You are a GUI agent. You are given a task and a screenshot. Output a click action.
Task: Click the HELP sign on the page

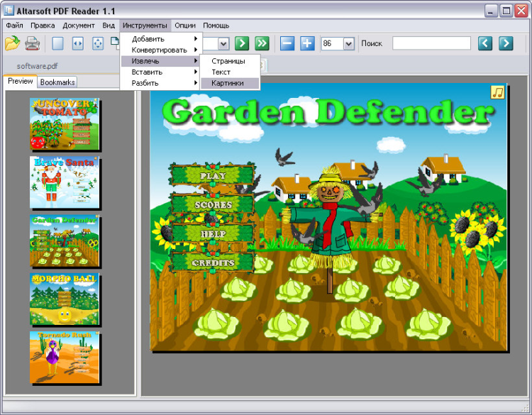pos(213,234)
